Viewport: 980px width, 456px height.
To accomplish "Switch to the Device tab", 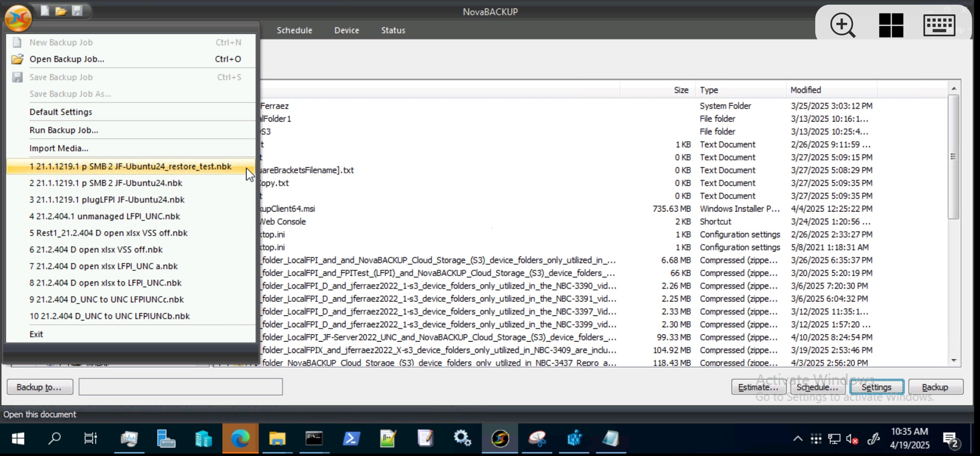I will (x=346, y=30).
